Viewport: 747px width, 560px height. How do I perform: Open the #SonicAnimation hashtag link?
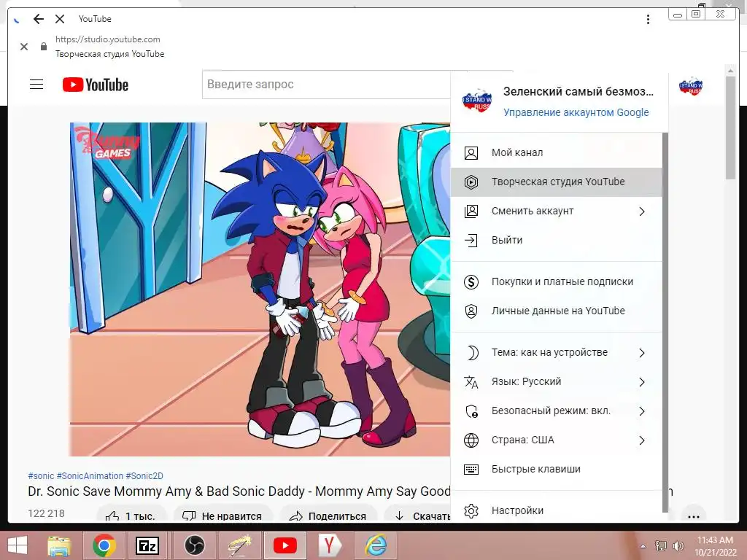point(90,475)
